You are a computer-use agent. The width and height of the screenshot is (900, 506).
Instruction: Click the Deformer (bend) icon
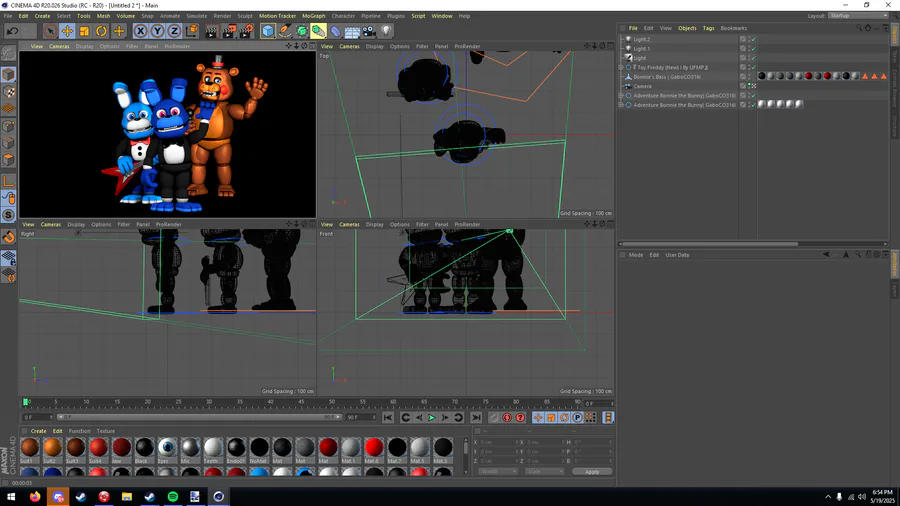336,31
